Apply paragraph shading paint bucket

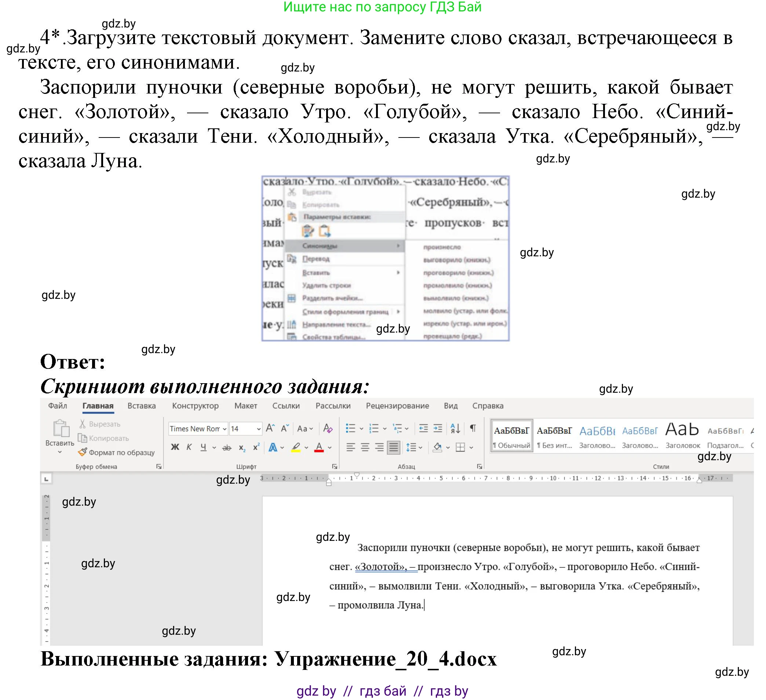437,447
